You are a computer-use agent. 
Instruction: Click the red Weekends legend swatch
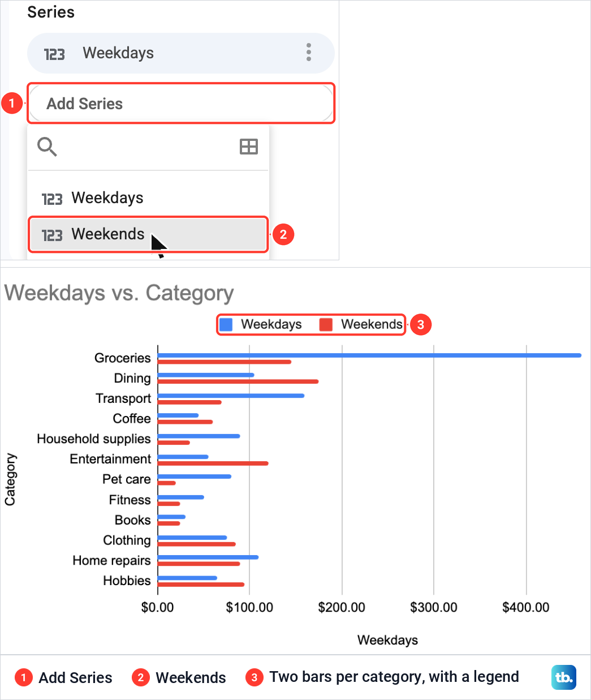click(326, 324)
